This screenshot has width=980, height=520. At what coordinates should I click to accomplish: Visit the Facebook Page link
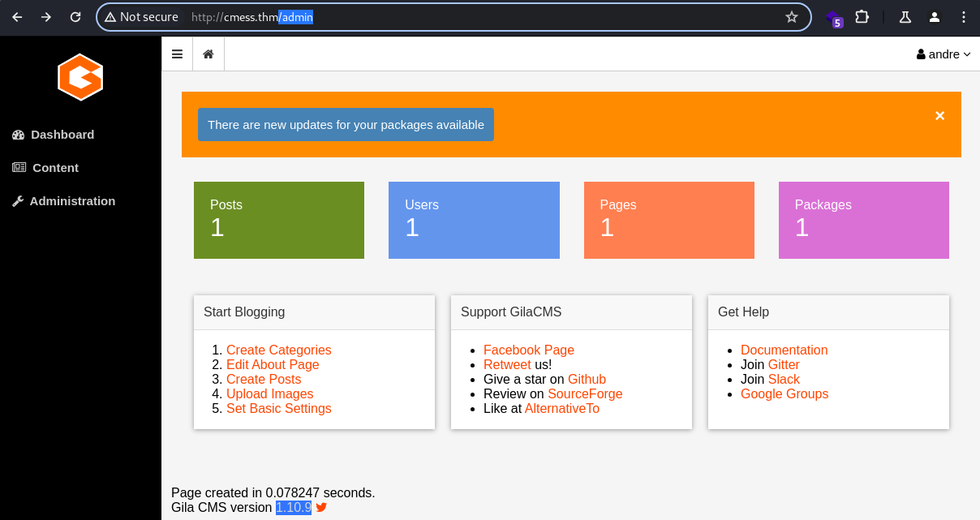529,350
